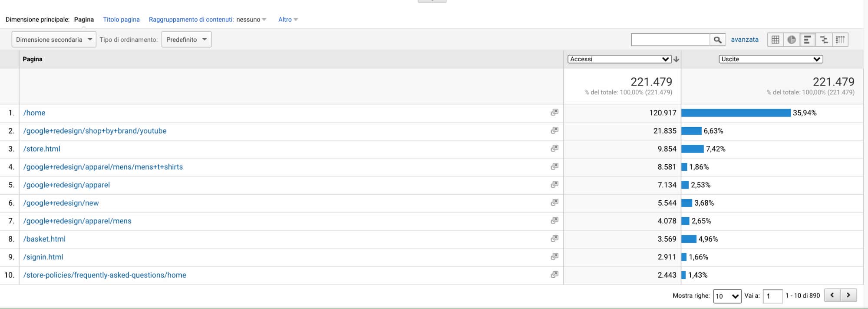868x309 pixels.
Task: Open the Predefinito sort type dropdown
Action: point(186,40)
